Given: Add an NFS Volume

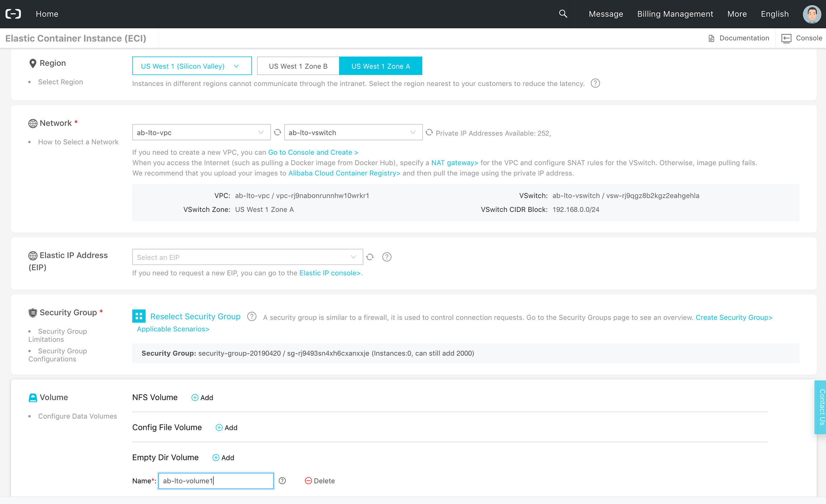Looking at the screenshot, I should pyautogui.click(x=202, y=398).
